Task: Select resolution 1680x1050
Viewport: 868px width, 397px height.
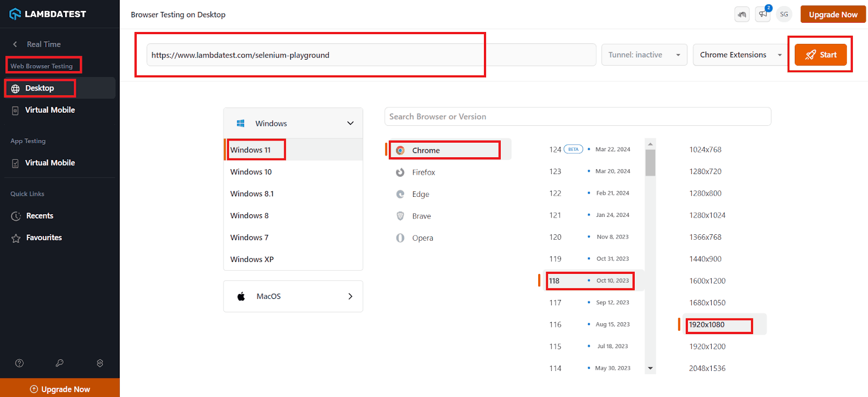Action: click(707, 303)
